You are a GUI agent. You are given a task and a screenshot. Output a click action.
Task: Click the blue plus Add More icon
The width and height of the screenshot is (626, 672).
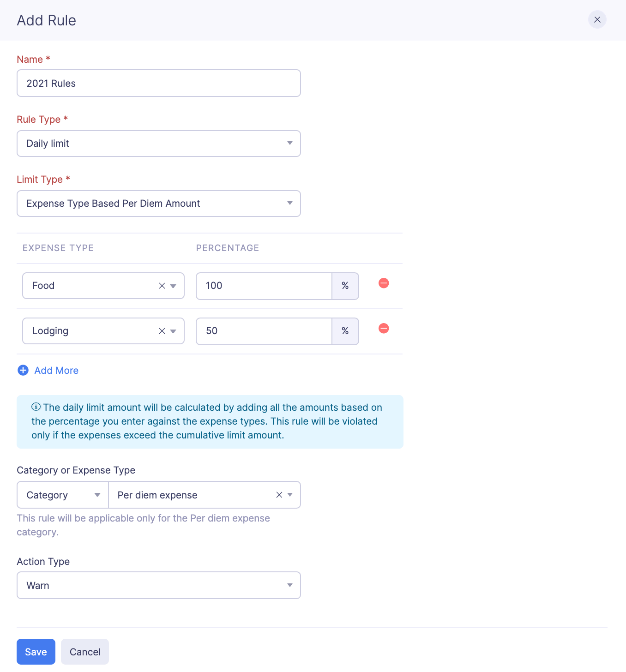coord(23,370)
